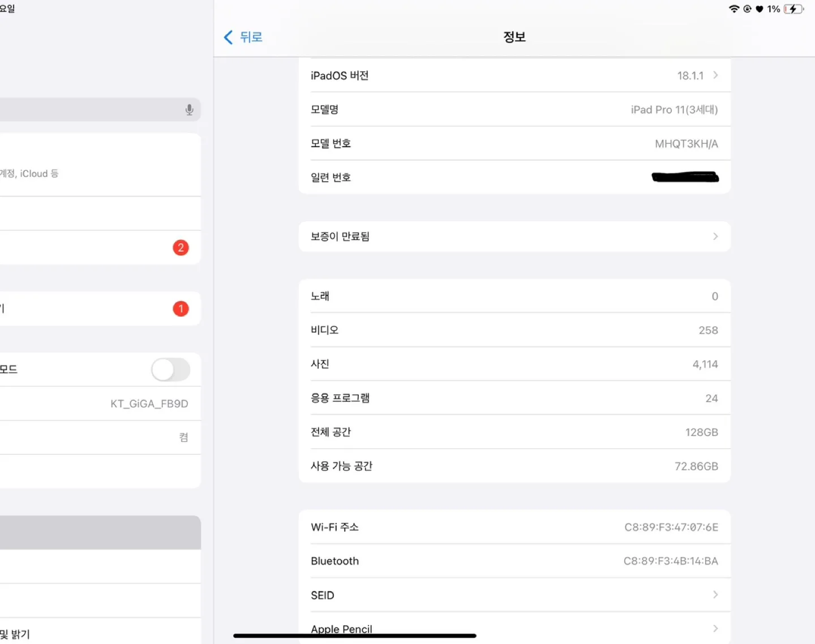
Task: Click model number MHQT3KH/A
Action: click(x=686, y=144)
